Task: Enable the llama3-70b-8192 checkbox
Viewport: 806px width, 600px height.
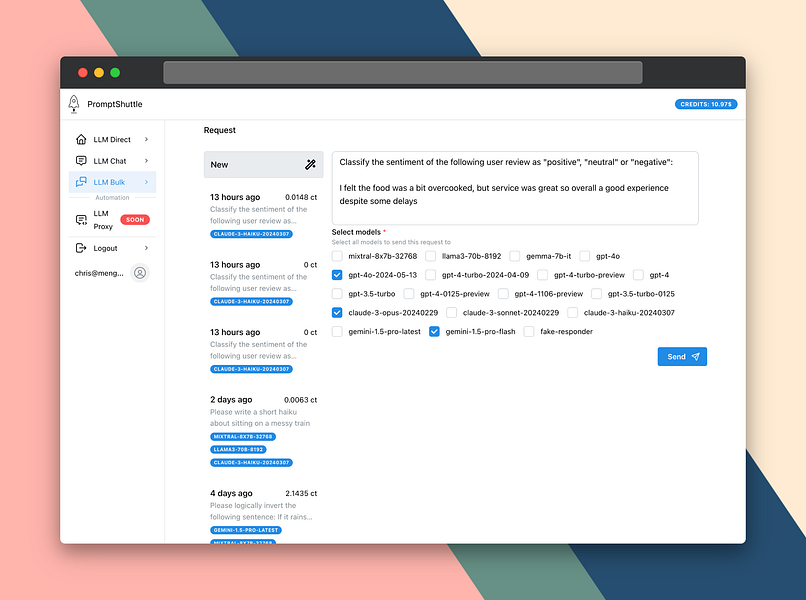Action: pyautogui.click(x=431, y=256)
